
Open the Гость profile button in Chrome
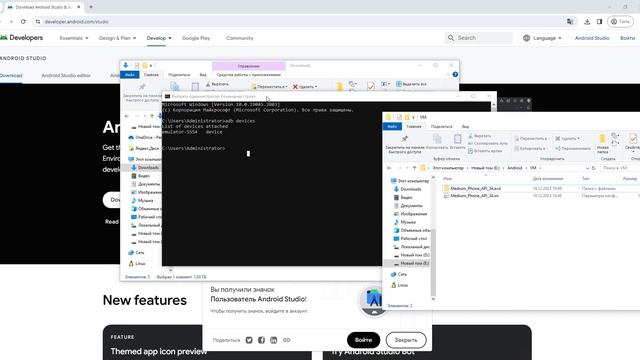[620, 22]
